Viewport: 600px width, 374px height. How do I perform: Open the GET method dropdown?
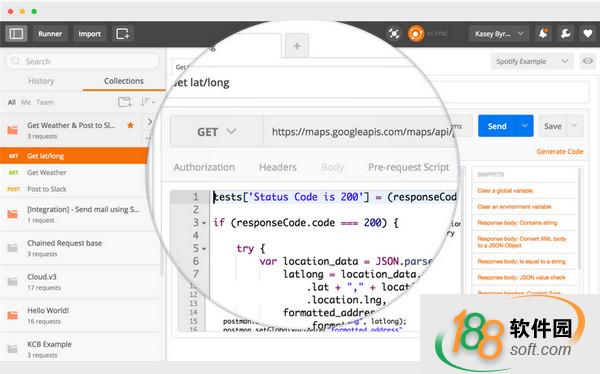click(x=216, y=132)
